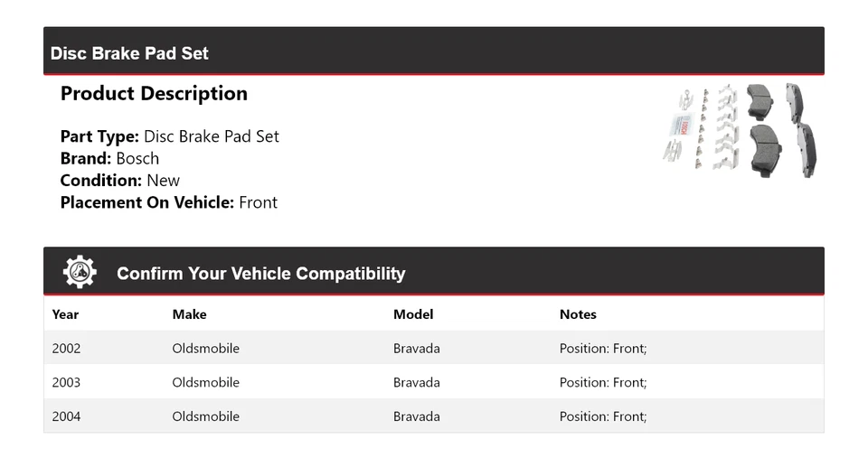The image size is (868, 467).
Task: Click the gear icon beside Confirm Your Vehicle Compatibility
Action: [x=80, y=272]
